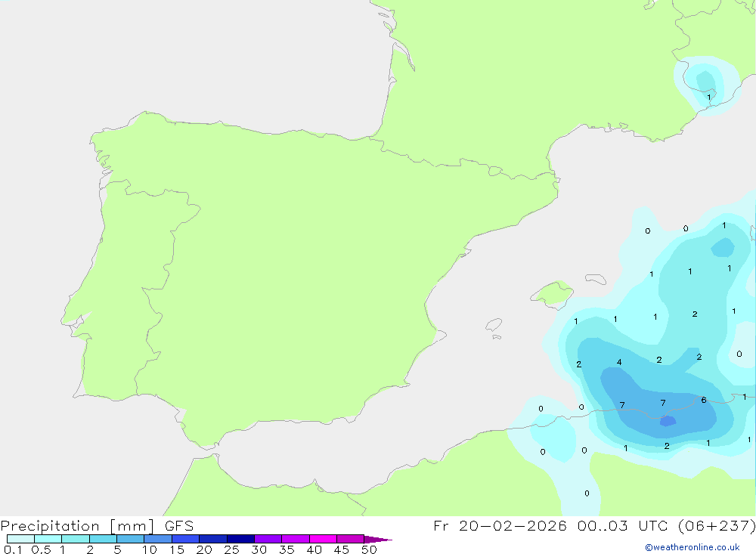Click the 0.1–0.5 mm palest legend swatch
This screenshot has height=554, width=756.
click(20, 539)
